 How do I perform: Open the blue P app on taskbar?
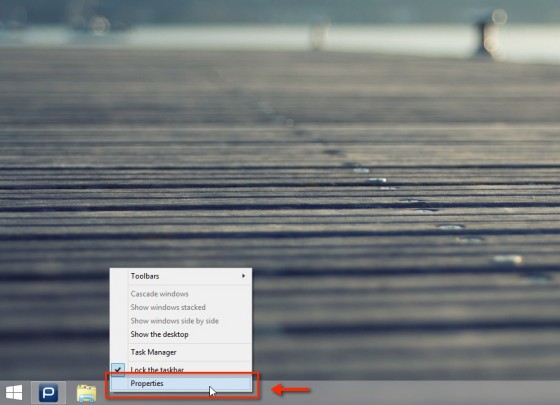pos(48,392)
